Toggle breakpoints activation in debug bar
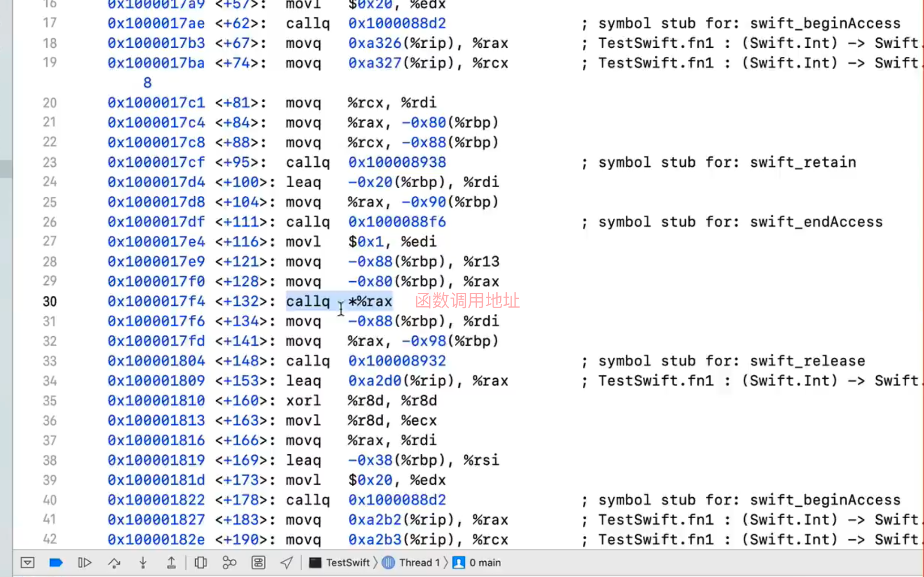The image size is (924, 577). 56,563
